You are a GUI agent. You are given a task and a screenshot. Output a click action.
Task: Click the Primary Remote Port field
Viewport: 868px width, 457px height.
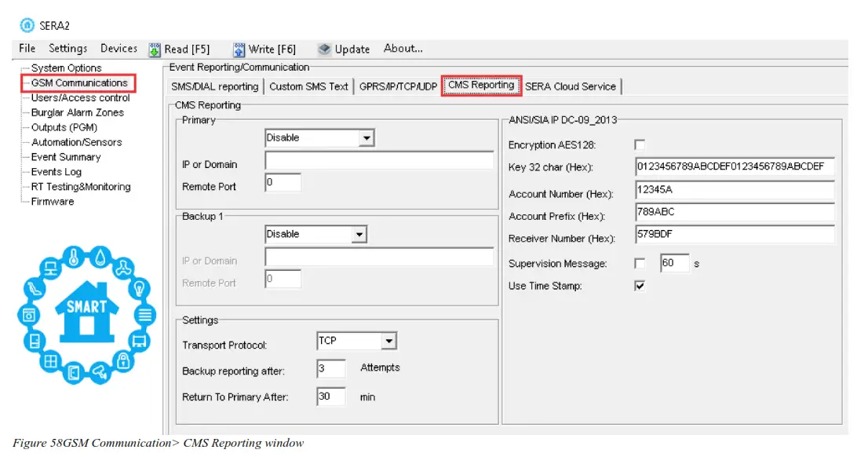[x=283, y=183]
